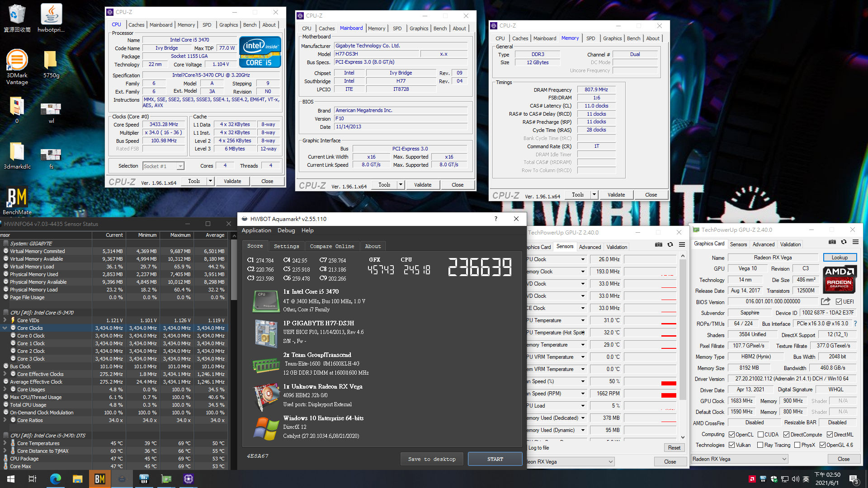868x488 pixels.
Task: Open hamburger menu in GPU-Z Graphics Card window
Action: coord(855,242)
